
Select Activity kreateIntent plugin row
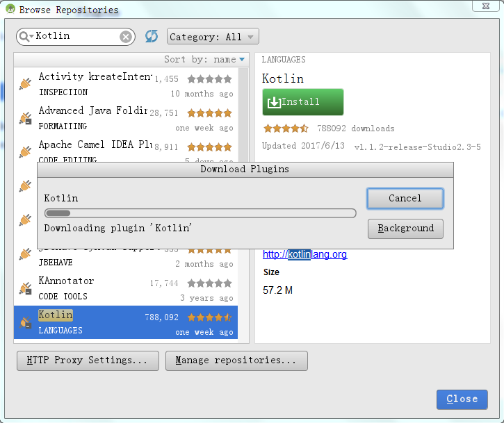coord(126,85)
